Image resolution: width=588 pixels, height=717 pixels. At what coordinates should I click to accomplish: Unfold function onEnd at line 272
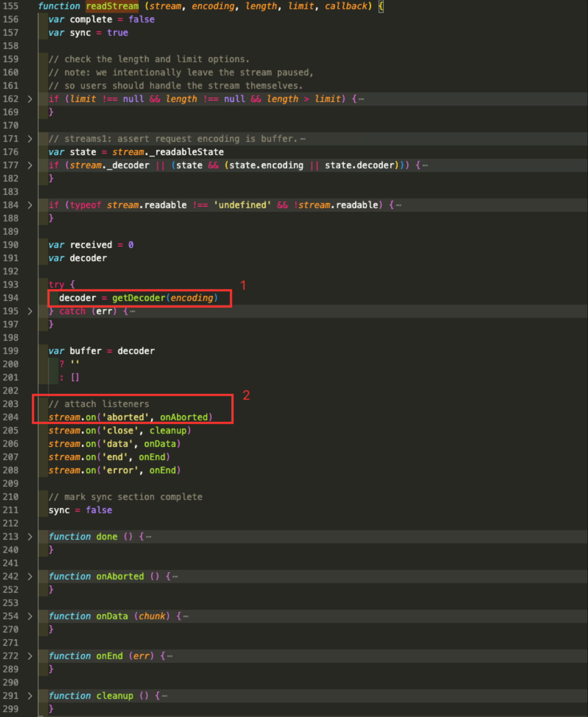pos(30,656)
